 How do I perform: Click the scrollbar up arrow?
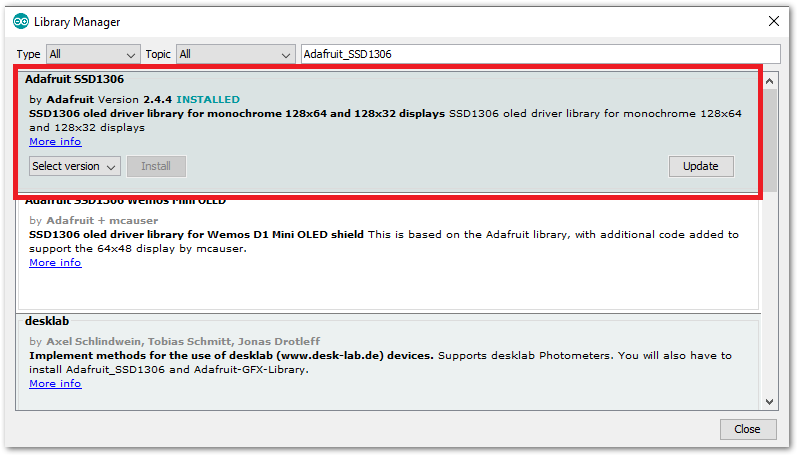[x=770, y=81]
